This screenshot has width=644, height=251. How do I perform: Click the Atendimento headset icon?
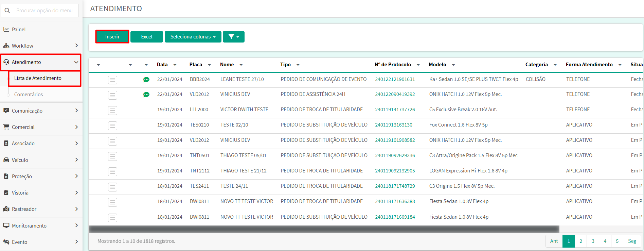(6, 62)
